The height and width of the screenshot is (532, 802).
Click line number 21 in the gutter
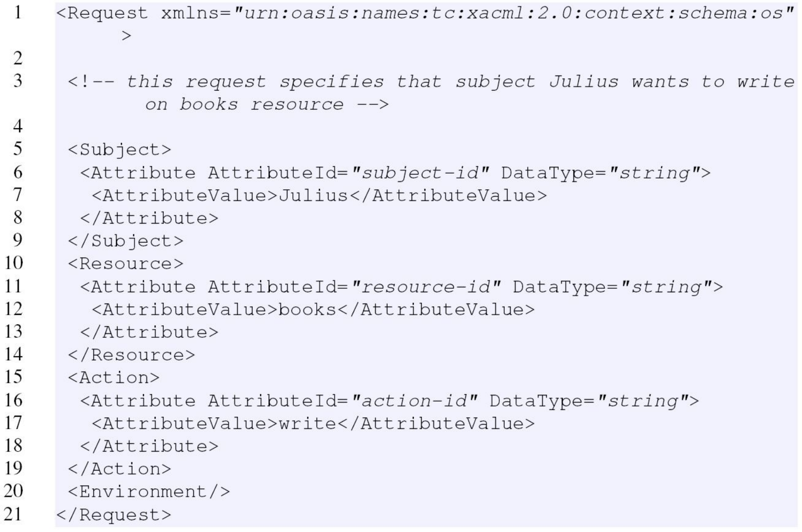point(13,514)
